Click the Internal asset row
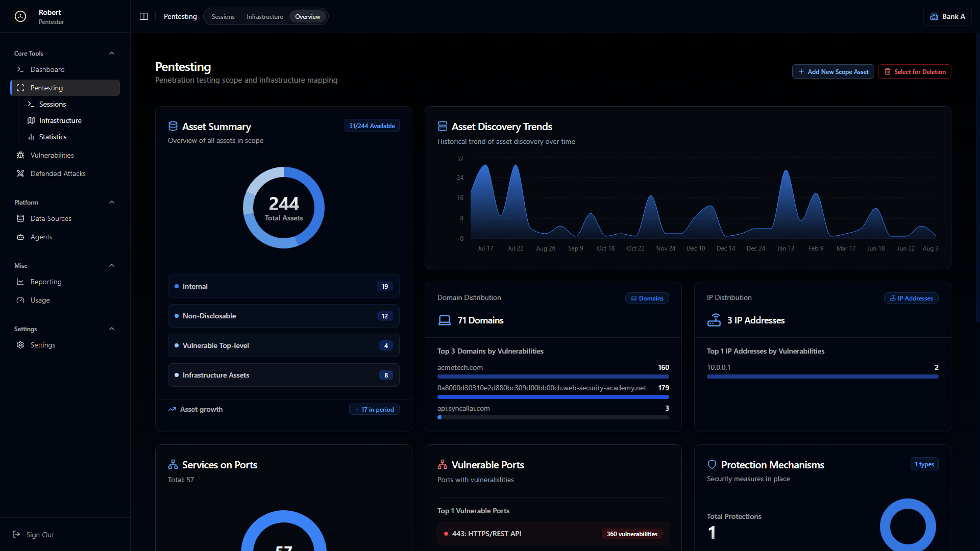980x551 pixels. 284,286
